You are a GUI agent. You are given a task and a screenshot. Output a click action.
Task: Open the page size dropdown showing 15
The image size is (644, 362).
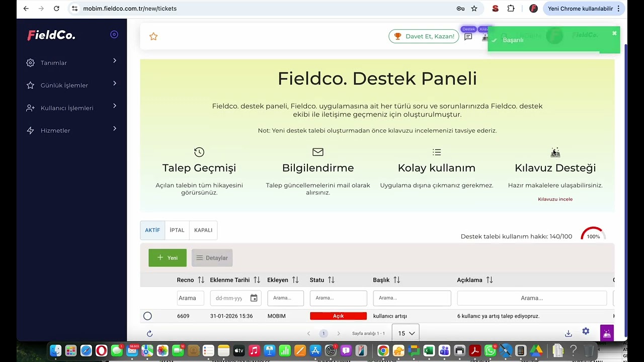click(407, 333)
